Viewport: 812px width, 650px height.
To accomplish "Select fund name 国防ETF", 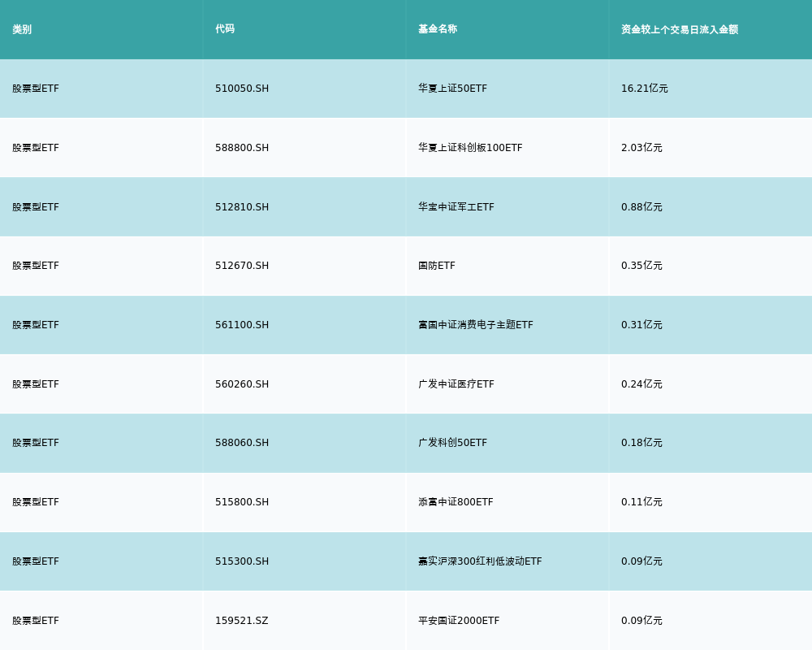I will pyautogui.click(x=437, y=266).
